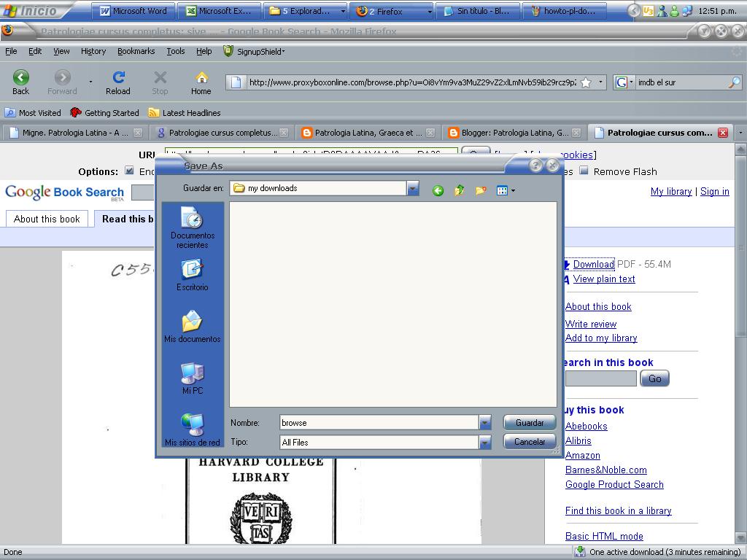The image size is (747, 560).
Task: Click the Go button for book search
Action: [654, 378]
